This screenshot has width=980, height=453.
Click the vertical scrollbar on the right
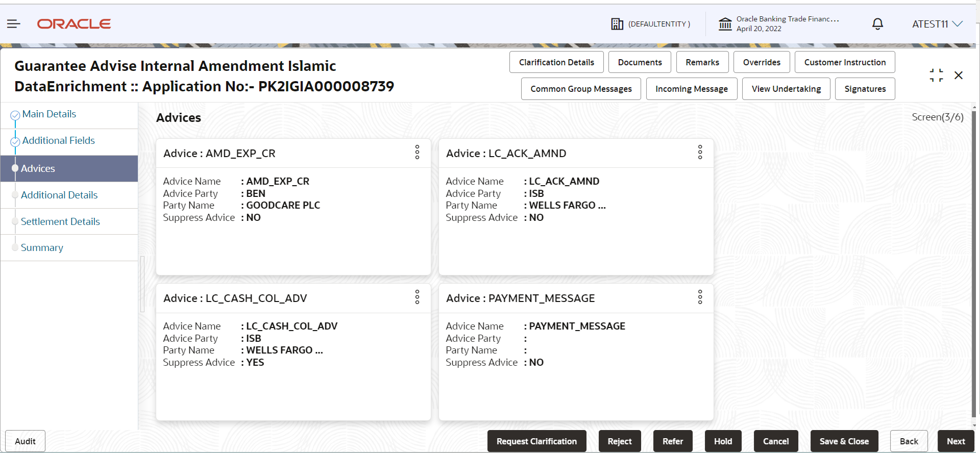tap(973, 265)
